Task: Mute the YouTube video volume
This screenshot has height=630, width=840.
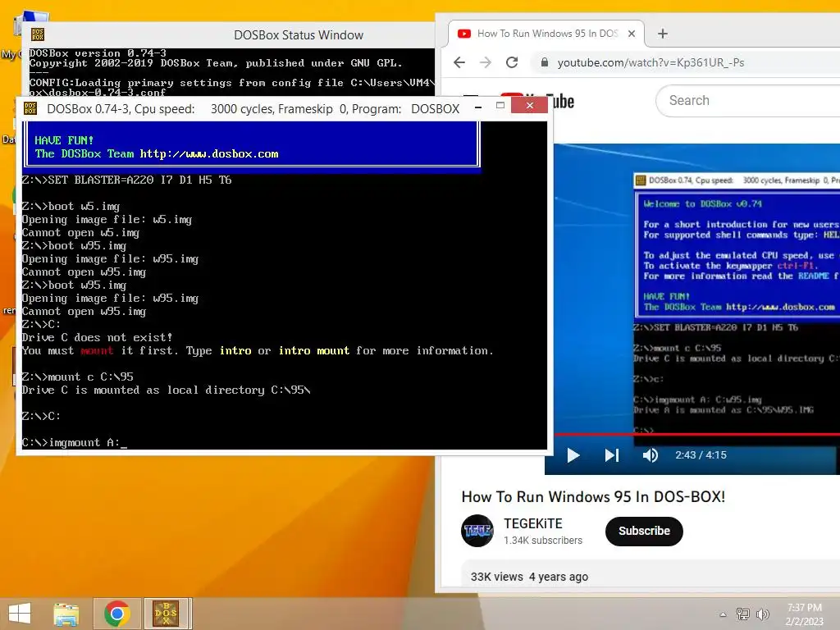Action: click(x=651, y=455)
